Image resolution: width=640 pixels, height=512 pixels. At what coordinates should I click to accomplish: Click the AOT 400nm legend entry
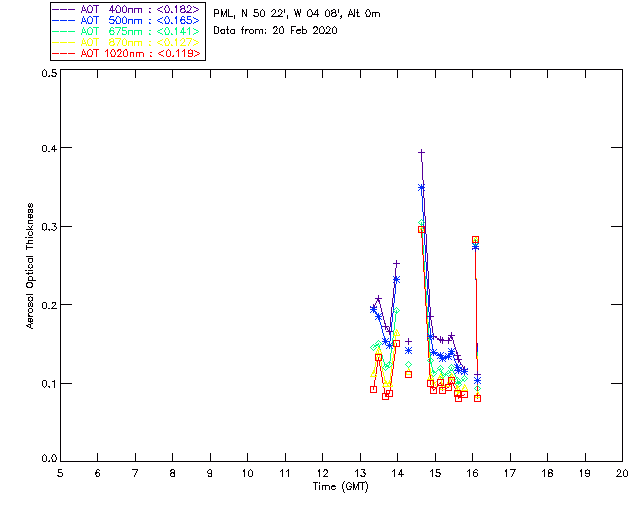pos(127,9)
